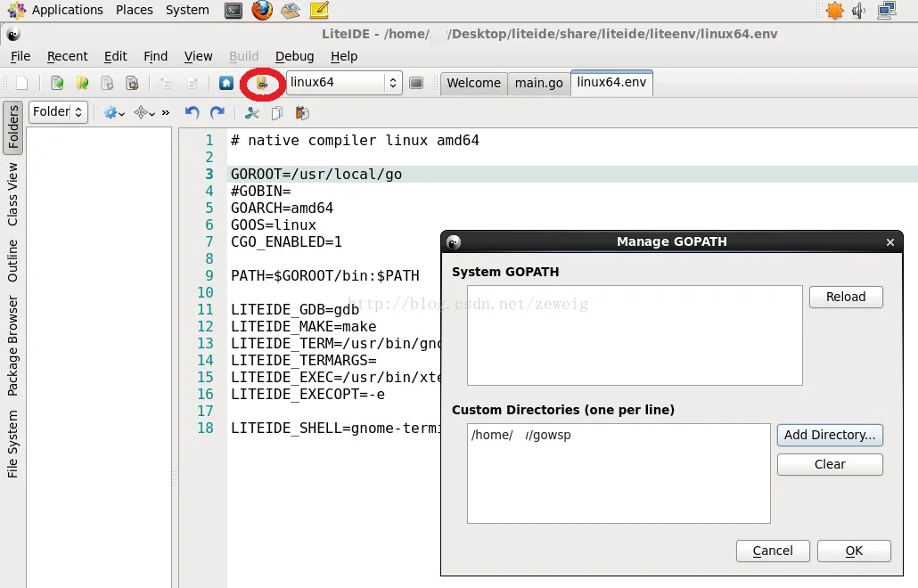The width and height of the screenshot is (918, 588).
Task: Confirm the GOPATH dialog with OK
Action: (853, 551)
